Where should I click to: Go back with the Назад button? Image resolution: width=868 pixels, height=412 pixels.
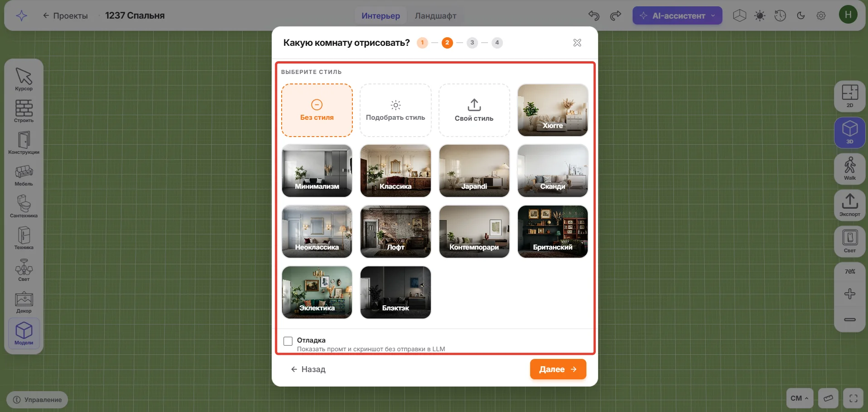click(308, 369)
